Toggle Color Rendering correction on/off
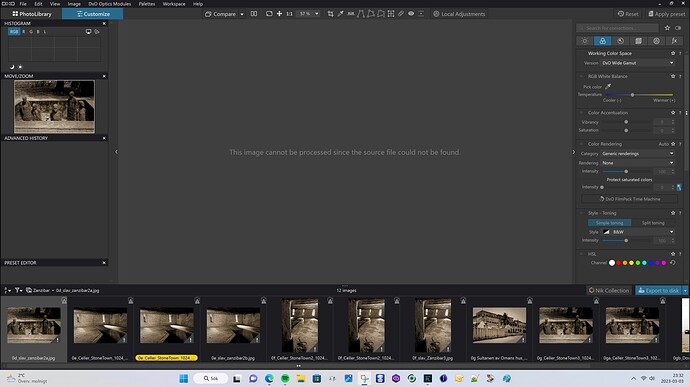The image size is (690, 387). 581,144
